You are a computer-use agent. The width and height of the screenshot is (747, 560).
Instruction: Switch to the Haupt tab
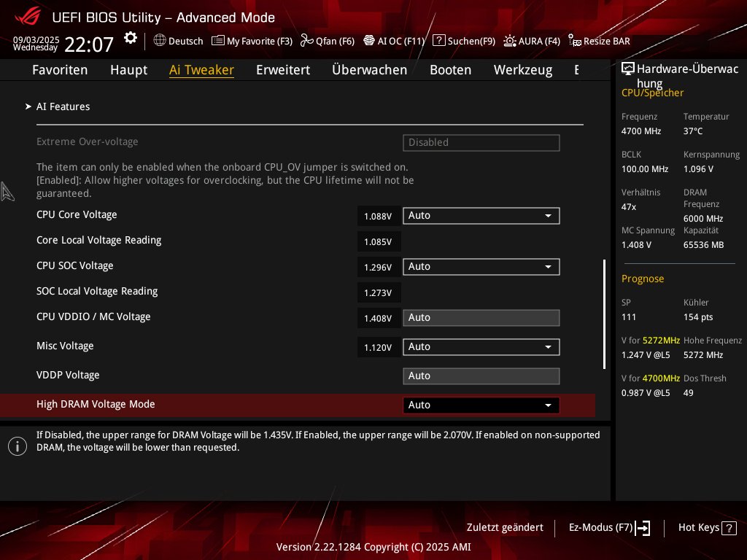[128, 70]
